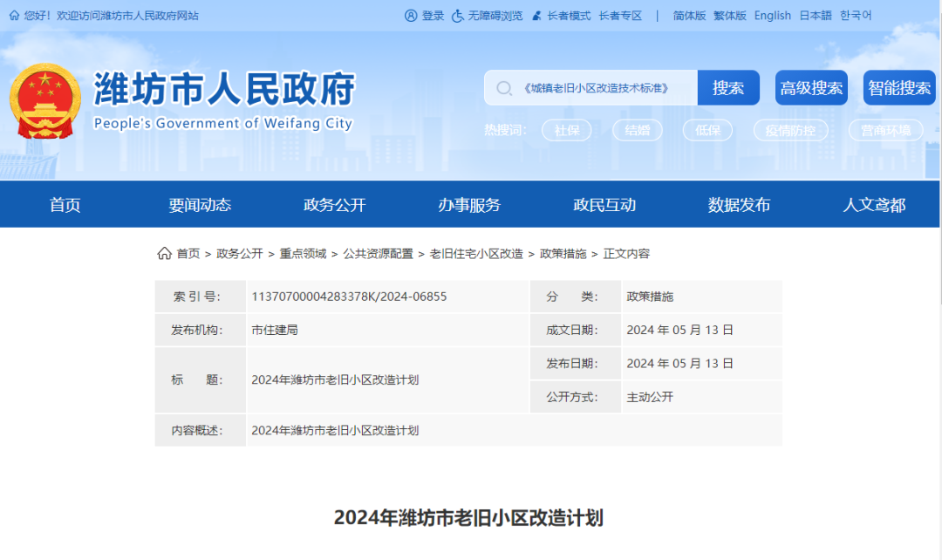The height and width of the screenshot is (560, 942).
Task: Go to 政务公开 in the breadcrumb
Action: 240,254
